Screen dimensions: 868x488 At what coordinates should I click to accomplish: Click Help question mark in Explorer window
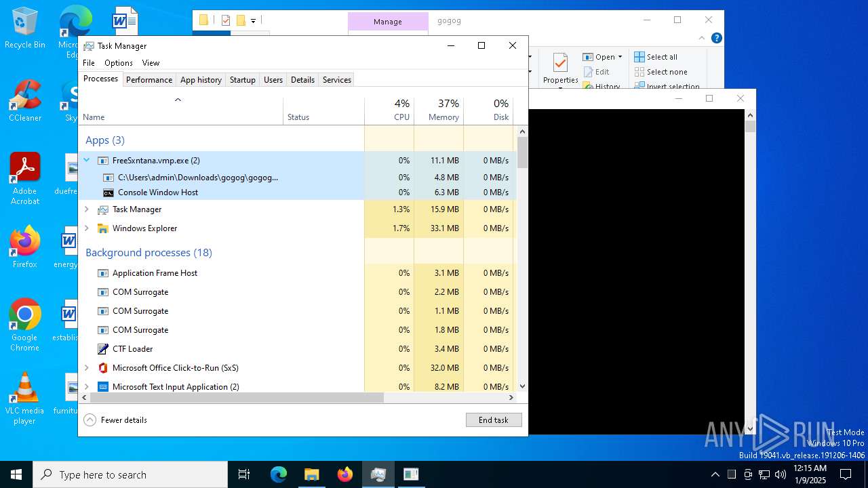click(716, 38)
